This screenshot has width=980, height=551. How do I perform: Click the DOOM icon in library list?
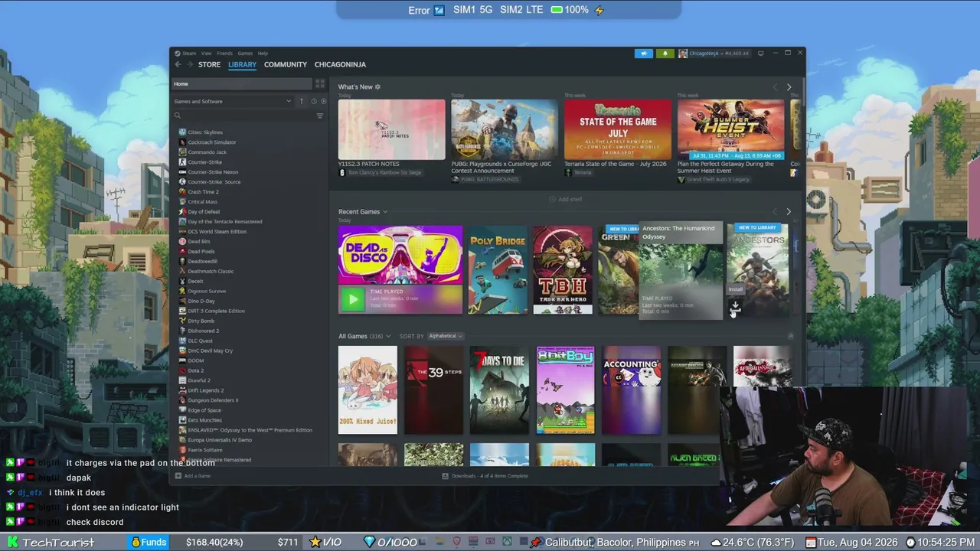pyautogui.click(x=182, y=360)
